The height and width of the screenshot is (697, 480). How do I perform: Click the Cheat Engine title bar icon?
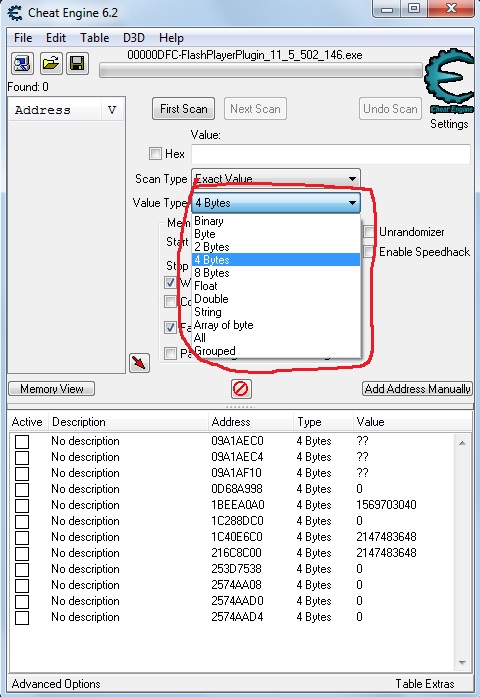15,12
